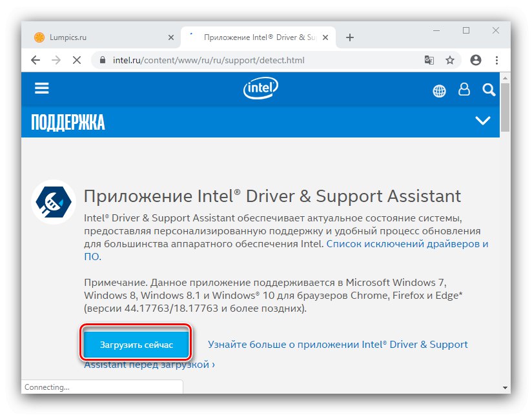The height and width of the screenshot is (415, 532).
Task: Open the Список исключений драйверов link
Action: pyautogui.click(x=407, y=244)
